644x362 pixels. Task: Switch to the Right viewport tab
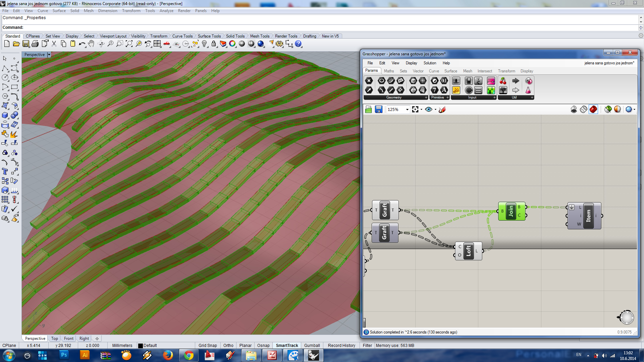click(84, 339)
